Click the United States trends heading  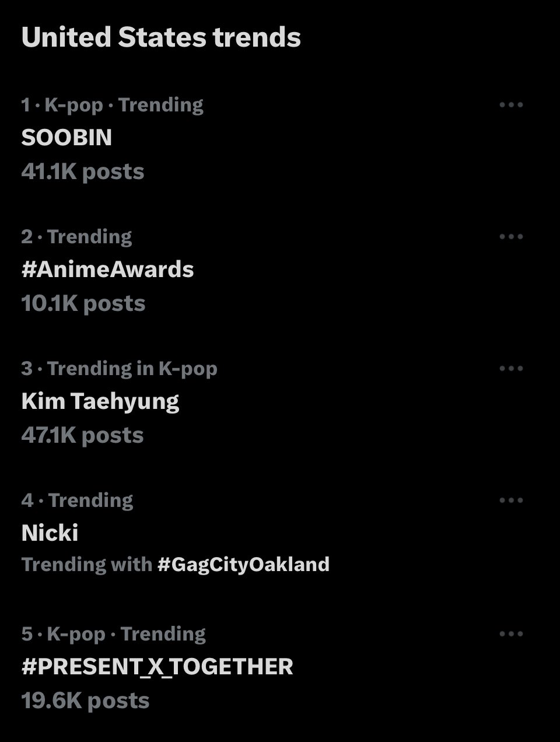tap(161, 37)
